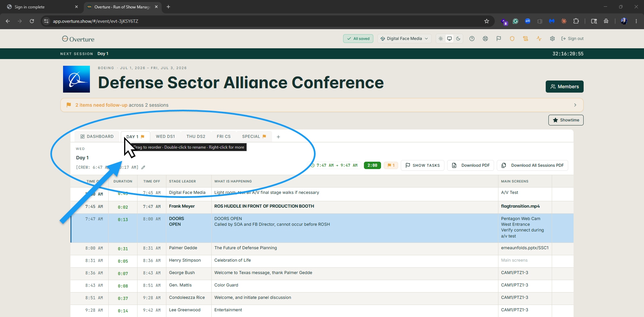
Task: Switch to dark theme moon toggle
Action: pos(458,39)
